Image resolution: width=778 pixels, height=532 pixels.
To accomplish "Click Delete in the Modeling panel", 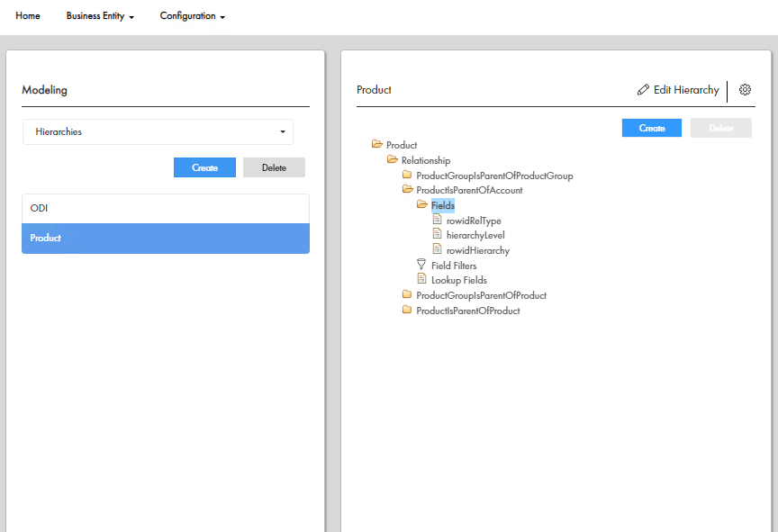I will [274, 167].
